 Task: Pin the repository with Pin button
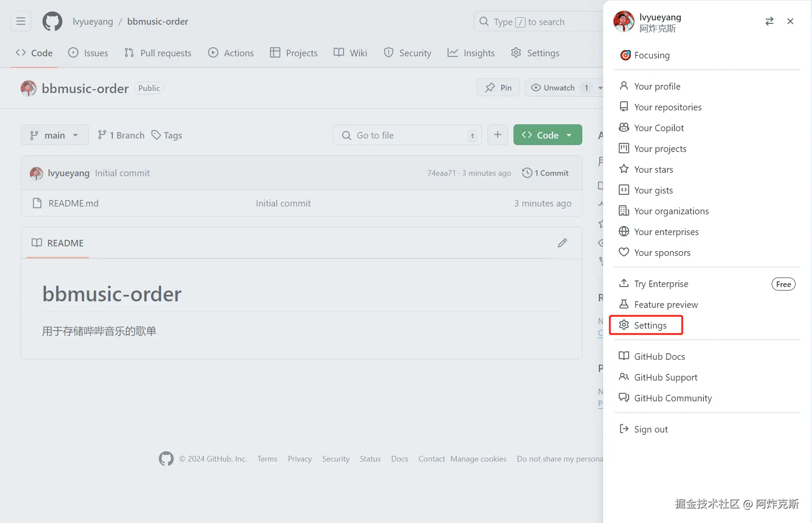(x=498, y=87)
